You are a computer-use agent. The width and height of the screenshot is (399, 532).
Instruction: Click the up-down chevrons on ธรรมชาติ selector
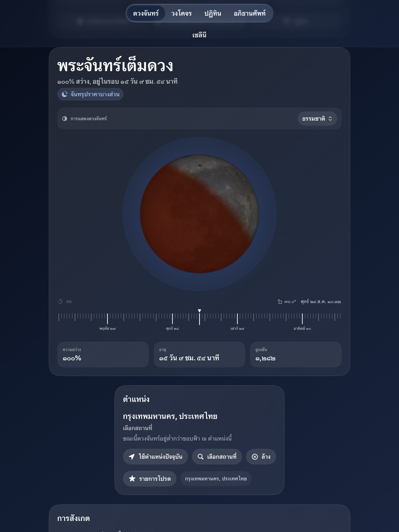330,119
